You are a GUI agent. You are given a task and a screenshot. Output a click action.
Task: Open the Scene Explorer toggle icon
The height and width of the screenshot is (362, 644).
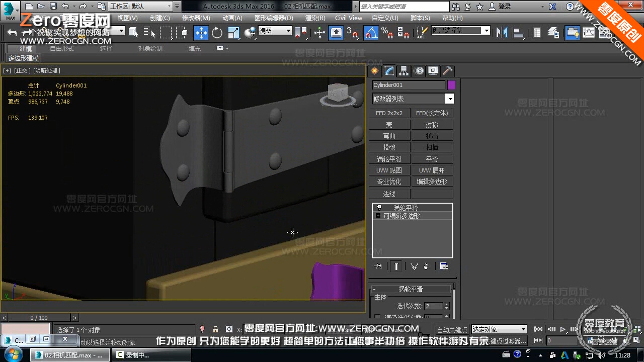point(537,33)
